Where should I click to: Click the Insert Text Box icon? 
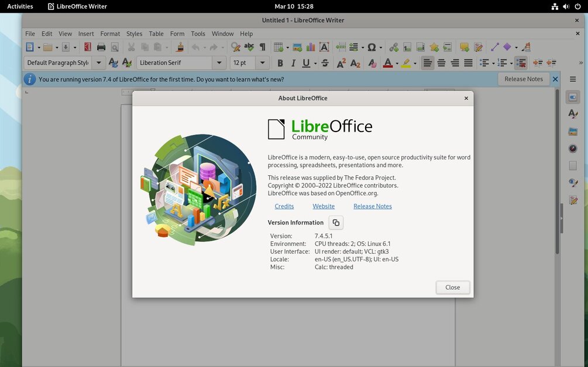[x=324, y=47]
